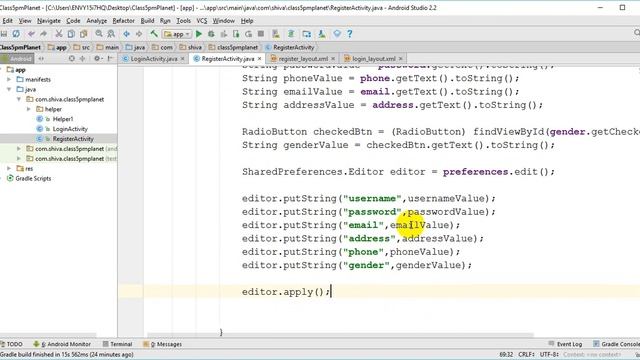Click the src breadcrumb folder
Image resolution: width=640 pixels, height=360 pixels.
(x=82, y=47)
